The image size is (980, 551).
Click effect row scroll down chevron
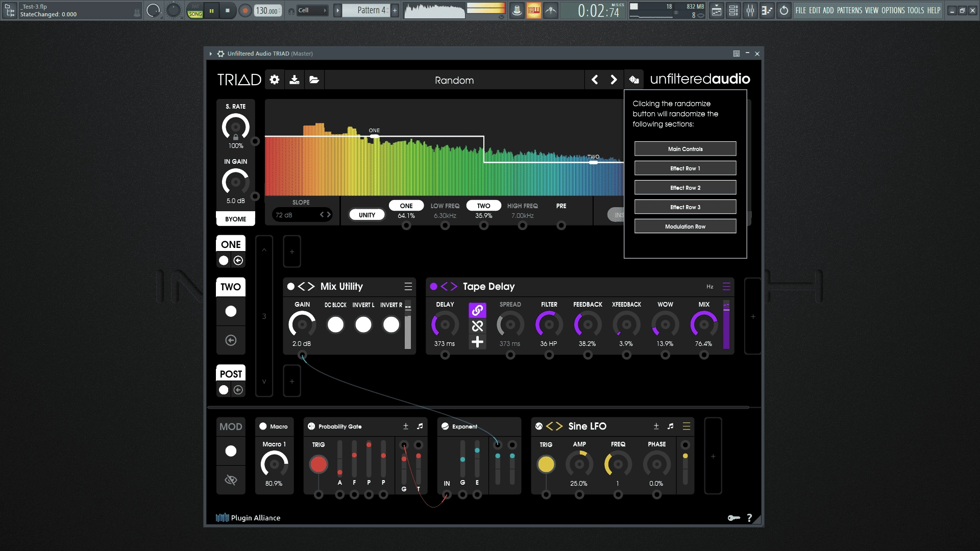click(264, 382)
